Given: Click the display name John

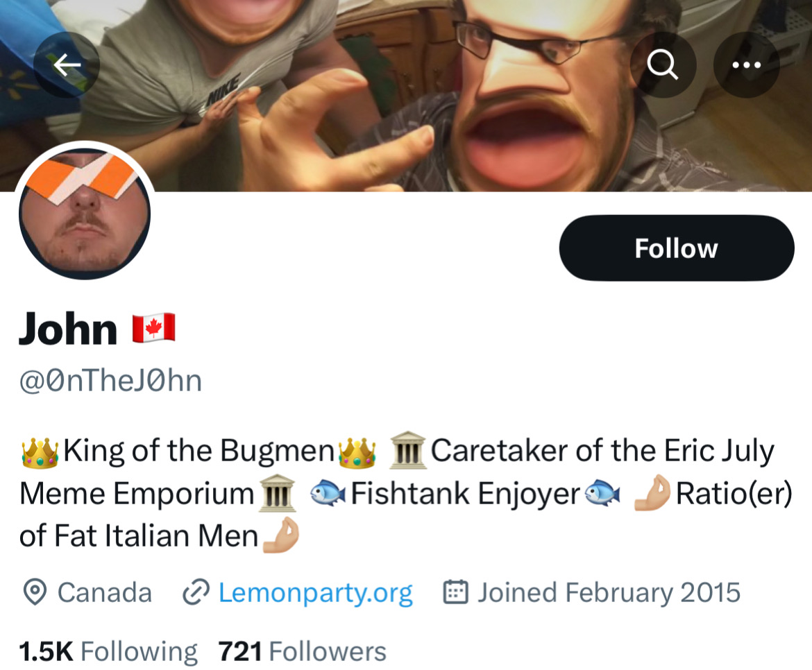Looking at the screenshot, I should click(x=68, y=329).
